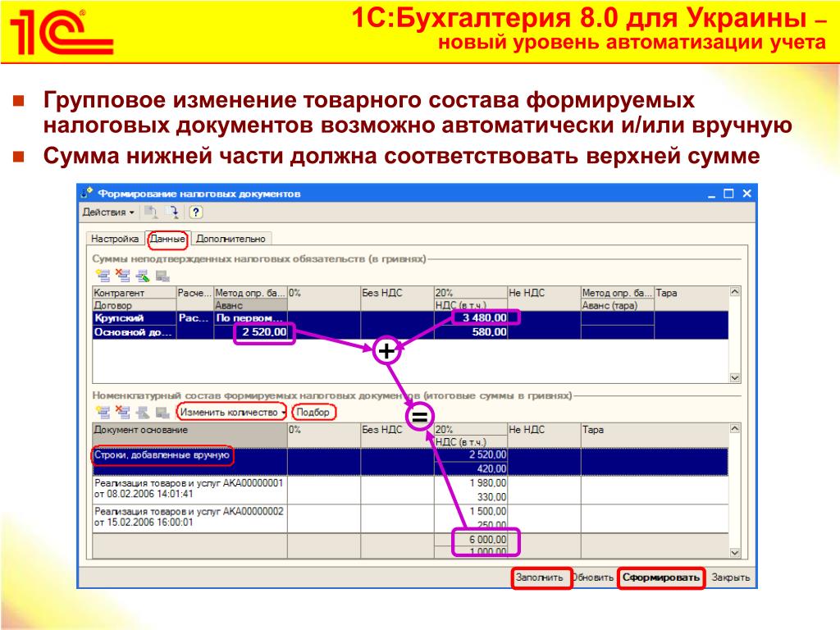Switch to the Дополнительно tab
The image size is (840, 630).
coord(231,239)
